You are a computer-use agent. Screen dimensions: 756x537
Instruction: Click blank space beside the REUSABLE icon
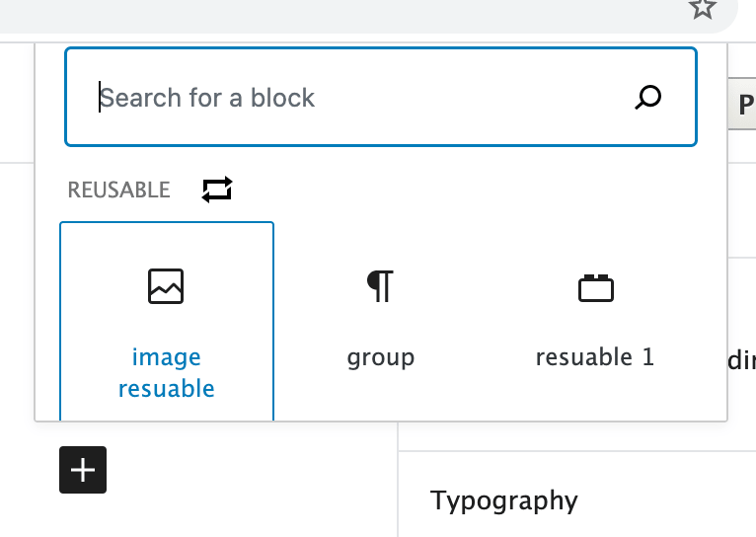pyautogui.click(x=458, y=190)
